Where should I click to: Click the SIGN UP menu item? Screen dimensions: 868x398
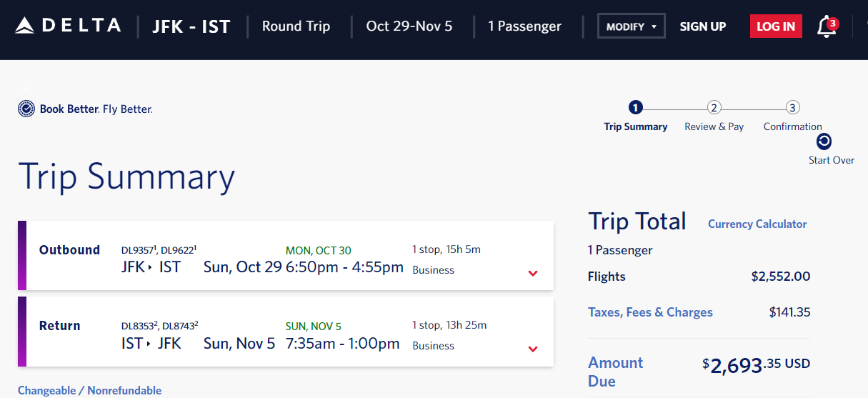(x=703, y=26)
